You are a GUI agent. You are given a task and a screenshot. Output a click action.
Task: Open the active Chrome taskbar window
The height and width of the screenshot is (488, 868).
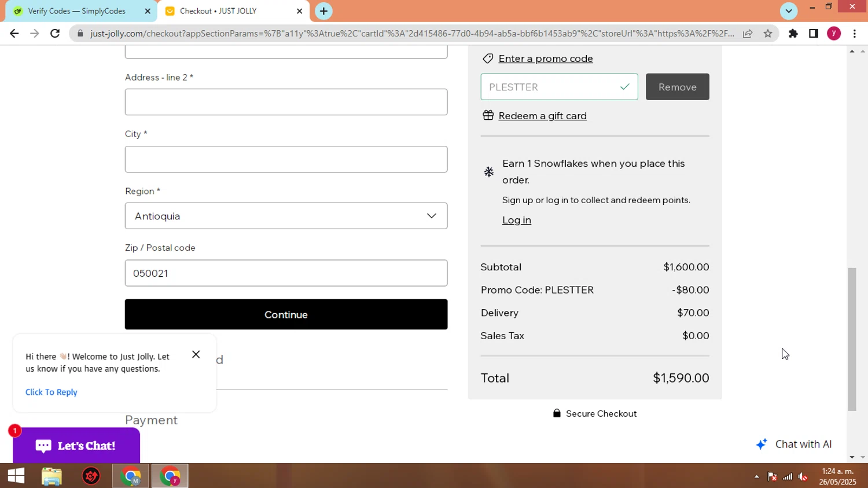pyautogui.click(x=170, y=476)
